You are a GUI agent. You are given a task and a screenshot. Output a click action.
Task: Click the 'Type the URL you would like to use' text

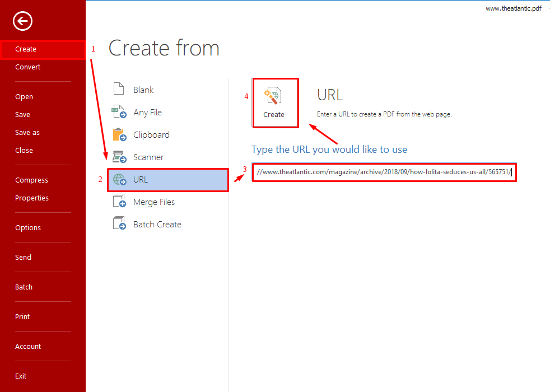click(329, 150)
